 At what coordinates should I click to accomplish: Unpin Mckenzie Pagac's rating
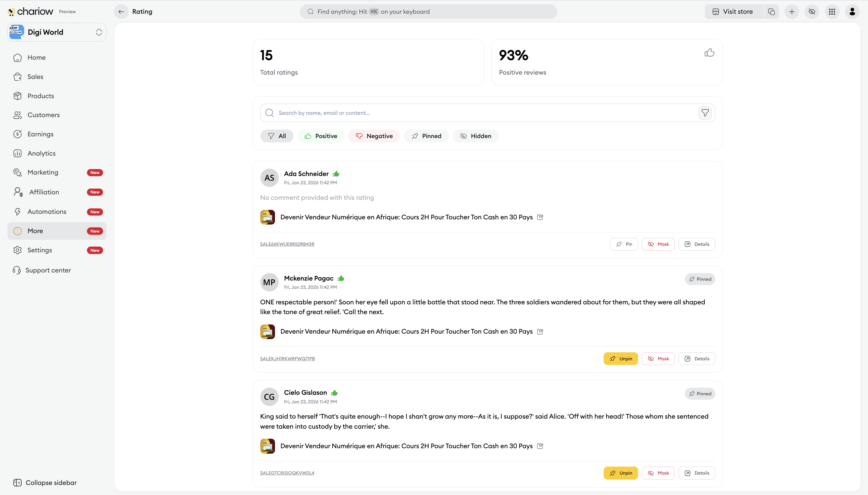621,359
